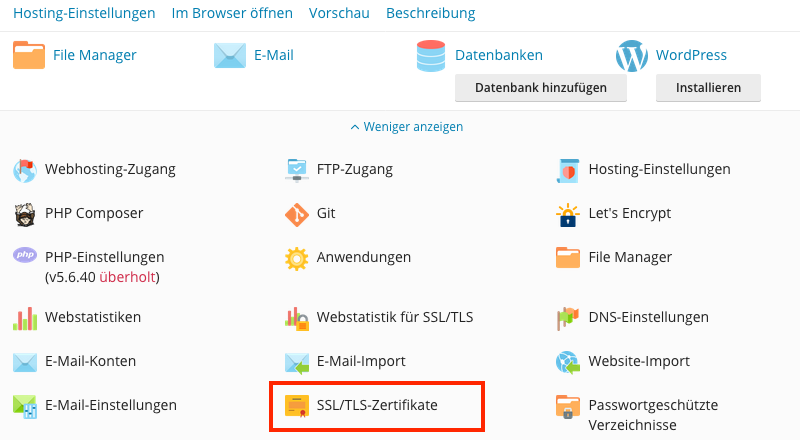Click the Website-Import globe icon

pyautogui.click(x=568, y=362)
